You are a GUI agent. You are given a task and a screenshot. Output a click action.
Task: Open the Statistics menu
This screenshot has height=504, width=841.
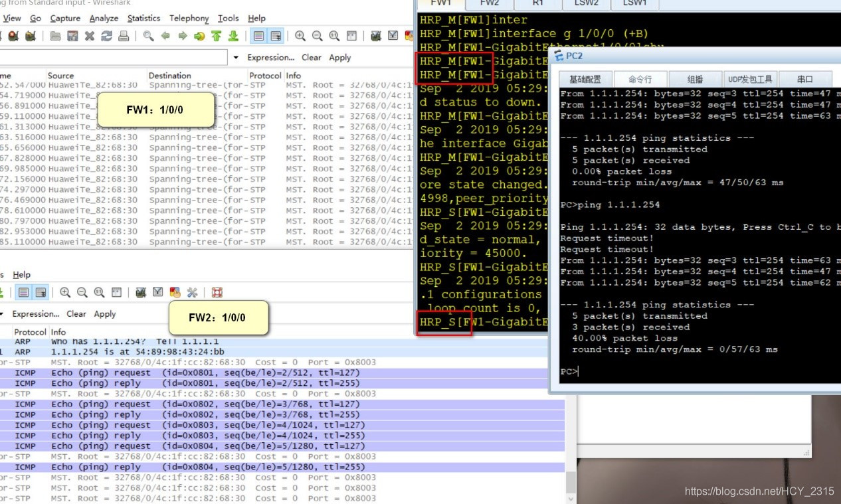tap(143, 18)
